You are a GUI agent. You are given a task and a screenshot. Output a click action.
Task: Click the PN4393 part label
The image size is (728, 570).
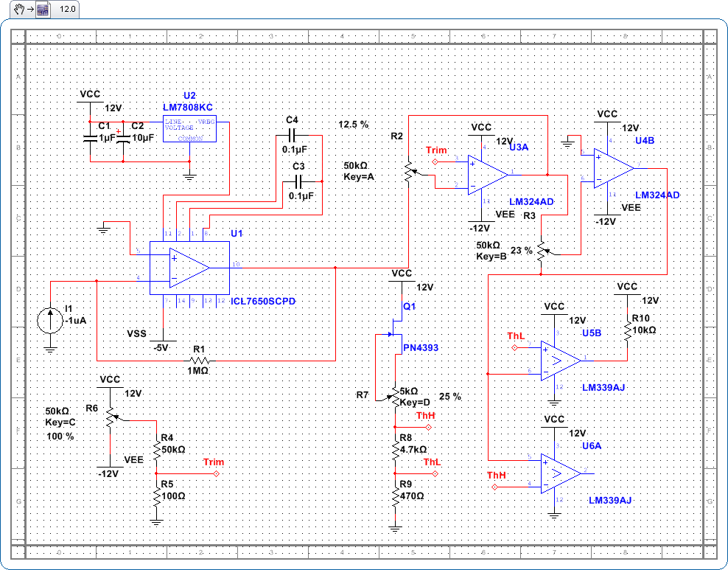pyautogui.click(x=421, y=347)
